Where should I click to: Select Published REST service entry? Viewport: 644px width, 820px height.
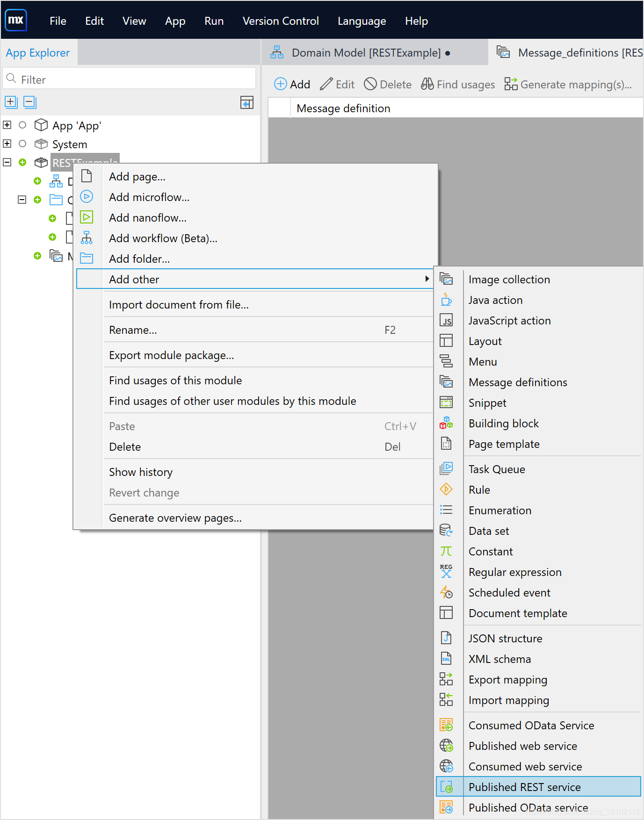pos(538,787)
